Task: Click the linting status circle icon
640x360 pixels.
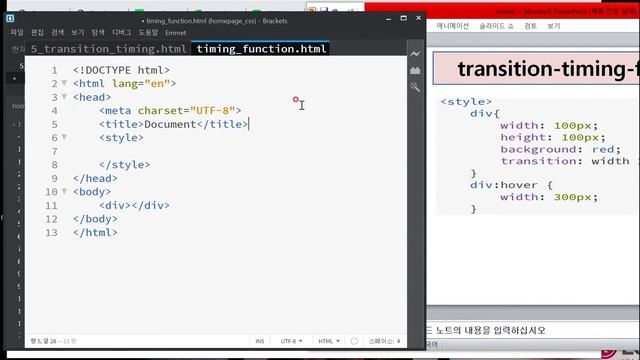Action: pyautogui.click(x=354, y=341)
